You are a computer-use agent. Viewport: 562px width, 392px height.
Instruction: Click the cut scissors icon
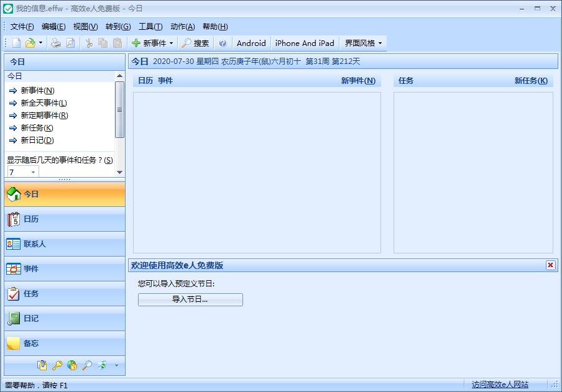coord(89,43)
